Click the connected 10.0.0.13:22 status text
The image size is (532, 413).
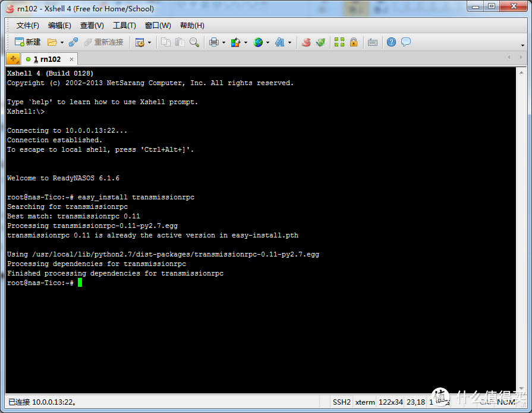pos(42,402)
